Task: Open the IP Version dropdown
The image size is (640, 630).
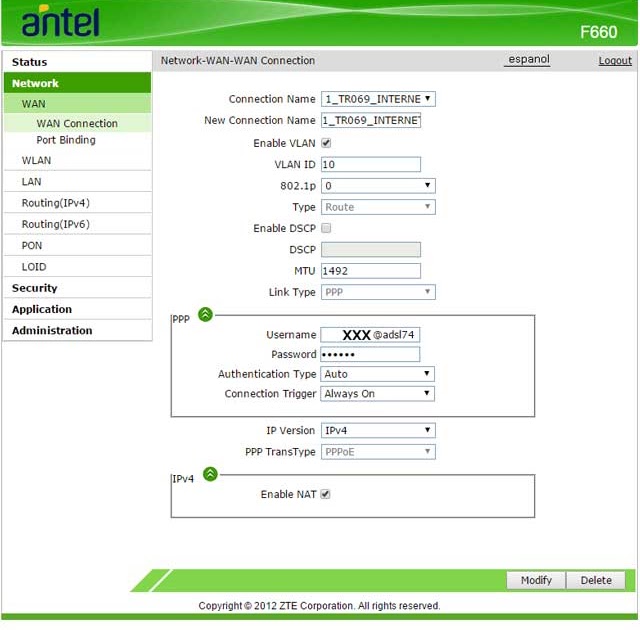Action: (x=378, y=430)
